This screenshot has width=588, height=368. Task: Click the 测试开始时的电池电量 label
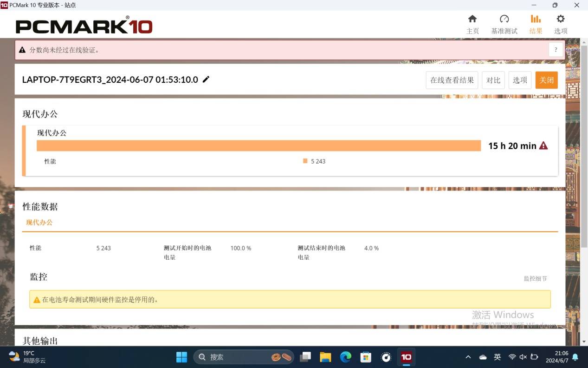pos(187,252)
